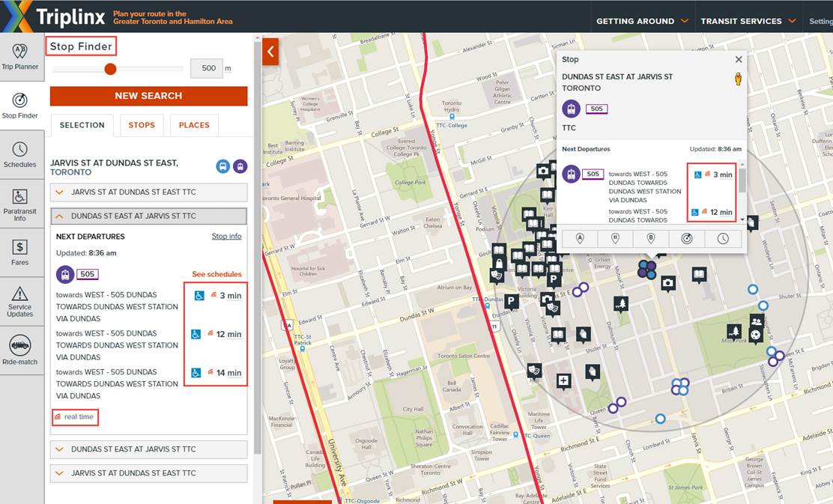Open the Getting Around dropdown menu
Screen dimensions: 833x504
[642, 21]
